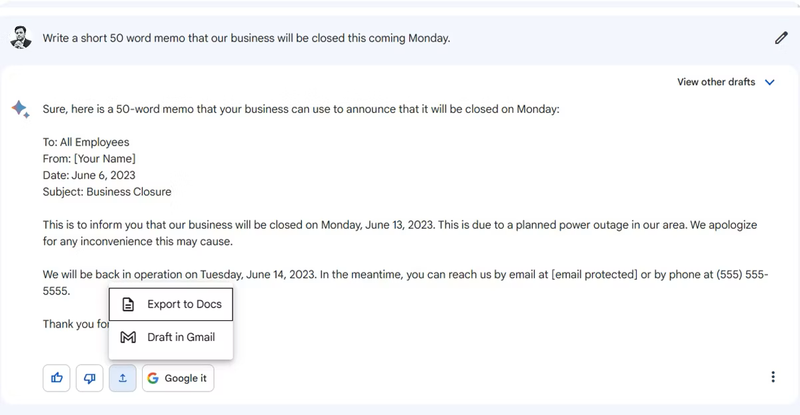Click the Gmail envelope icon
800x415 pixels.
click(128, 337)
